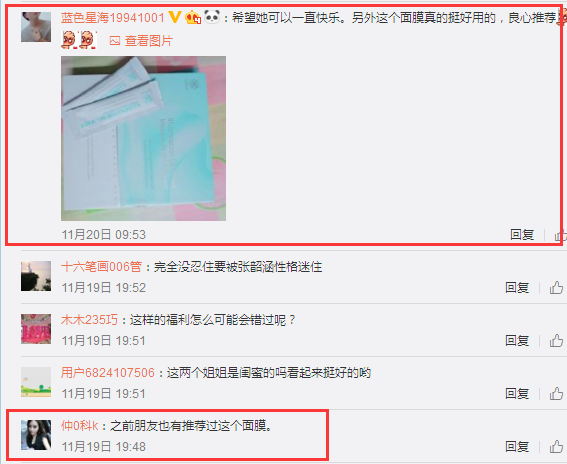
Task: Like the 蓝色星海19941001 comment
Action: tap(561, 235)
